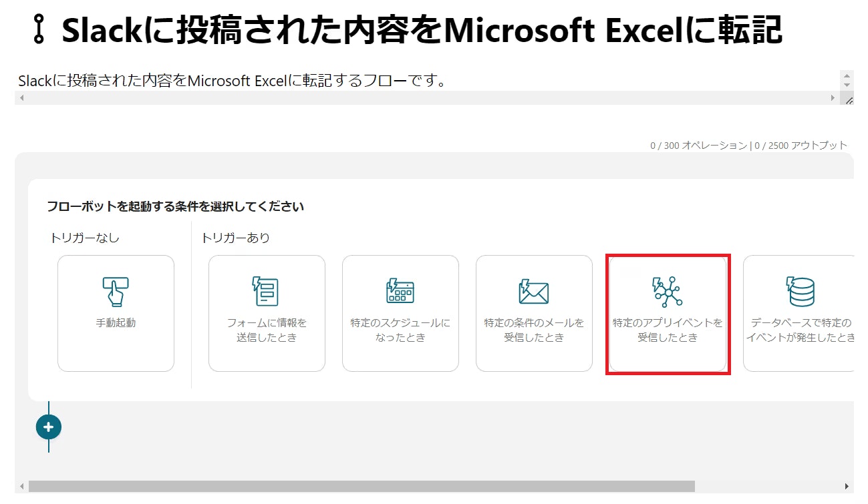Click the トリガーなし section label
This screenshot has height=504, width=868.
click(85, 238)
